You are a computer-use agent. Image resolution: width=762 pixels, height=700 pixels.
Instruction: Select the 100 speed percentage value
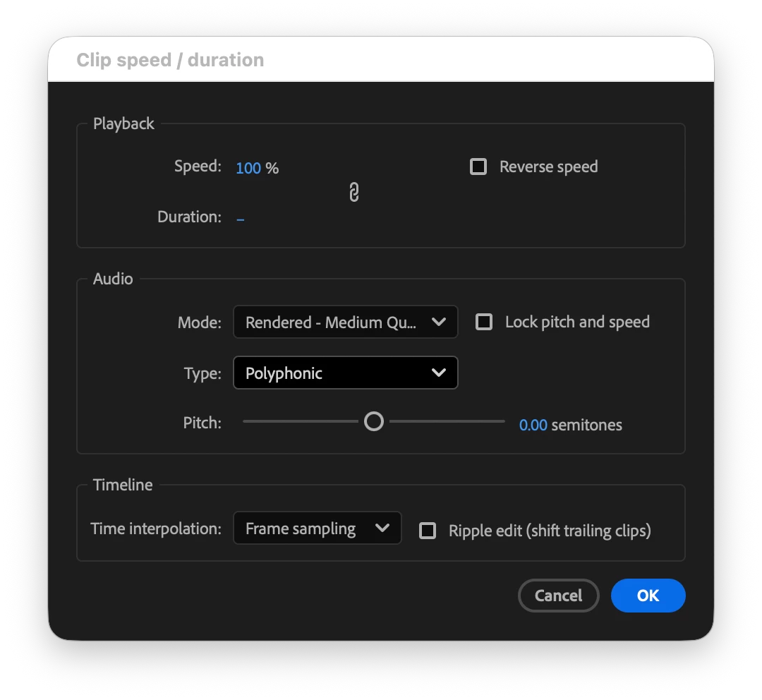pos(248,168)
